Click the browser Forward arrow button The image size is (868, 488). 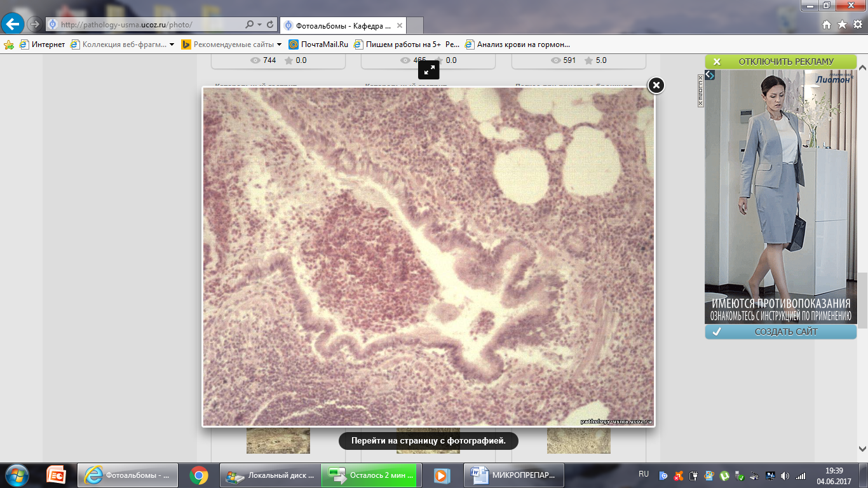click(x=34, y=25)
